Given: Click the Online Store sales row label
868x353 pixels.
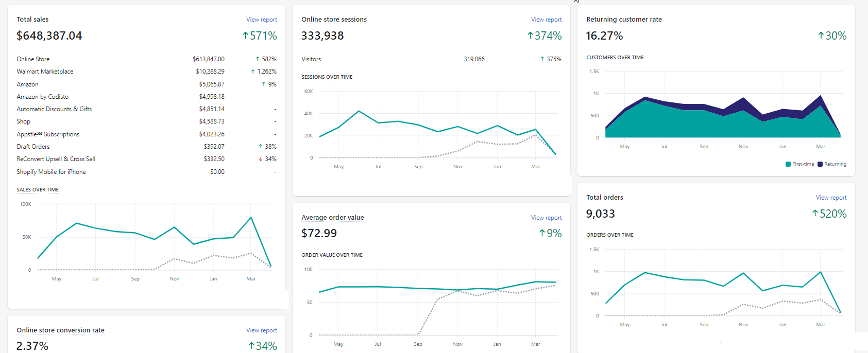Looking at the screenshot, I should (33, 59).
